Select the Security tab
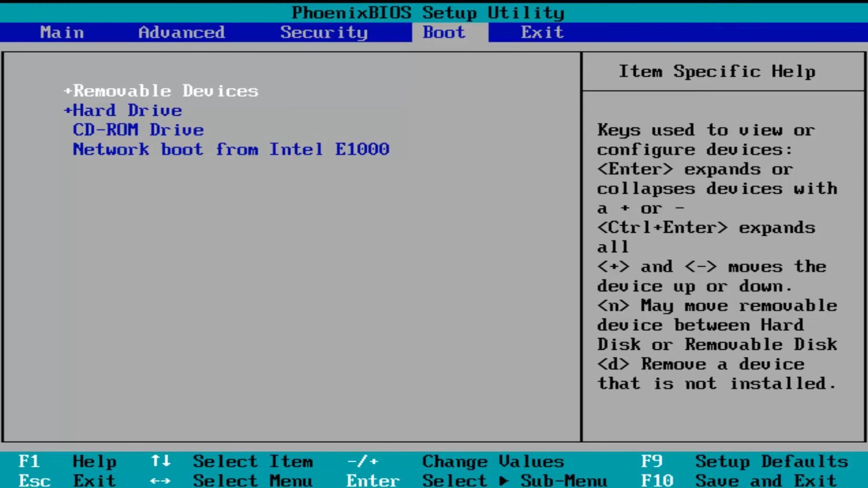Screen dimensions: 868x488 (x=324, y=32)
